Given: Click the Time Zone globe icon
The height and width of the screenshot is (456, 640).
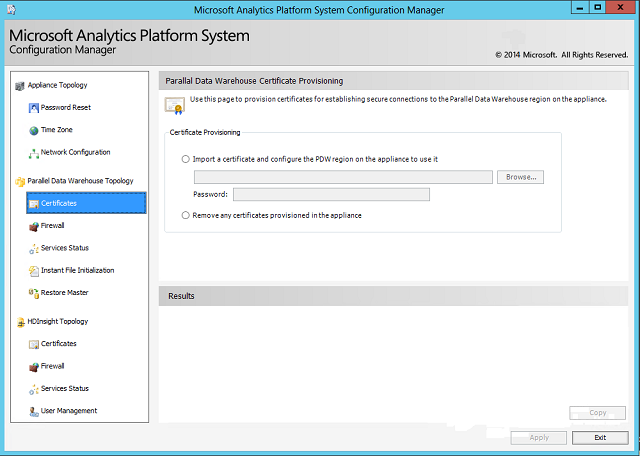Looking at the screenshot, I should point(34,130).
